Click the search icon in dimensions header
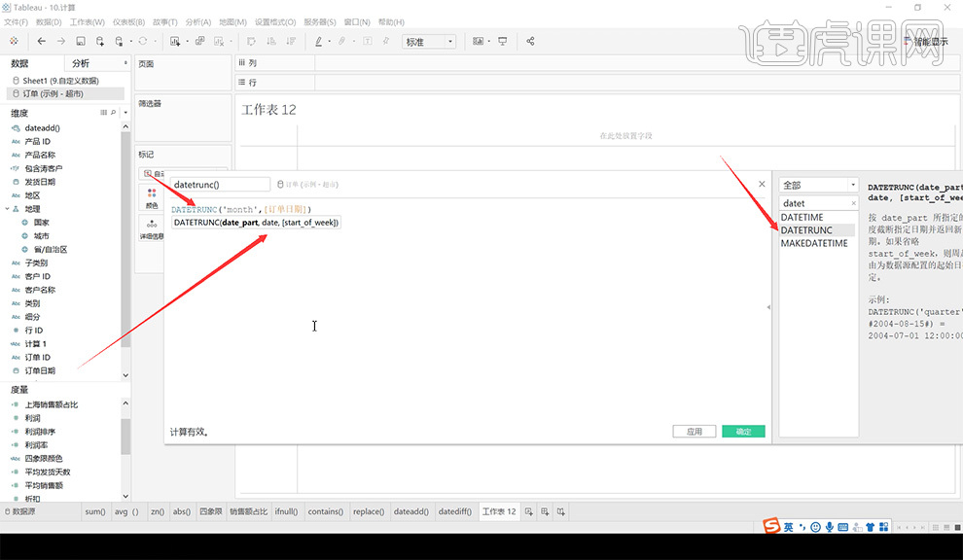The width and height of the screenshot is (963, 560). point(114,113)
